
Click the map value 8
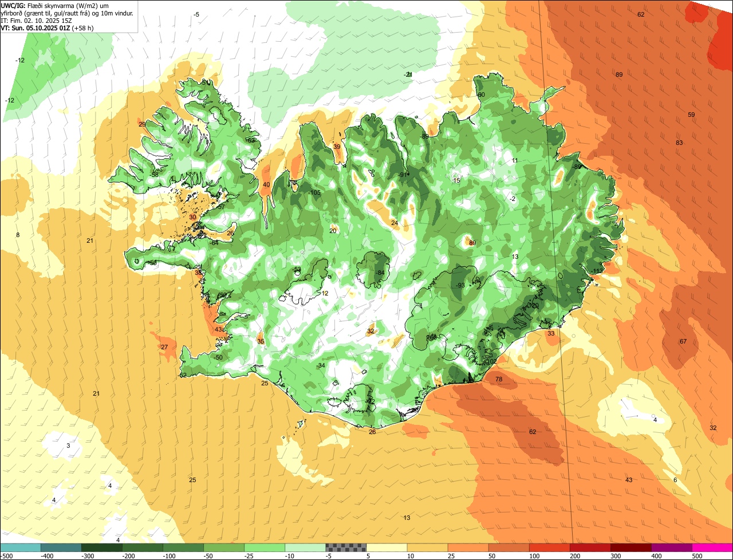[x=18, y=235]
